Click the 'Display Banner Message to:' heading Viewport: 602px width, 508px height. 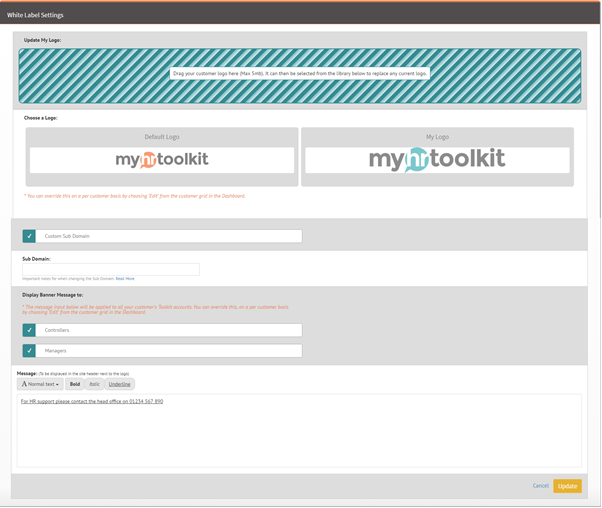pos(53,295)
